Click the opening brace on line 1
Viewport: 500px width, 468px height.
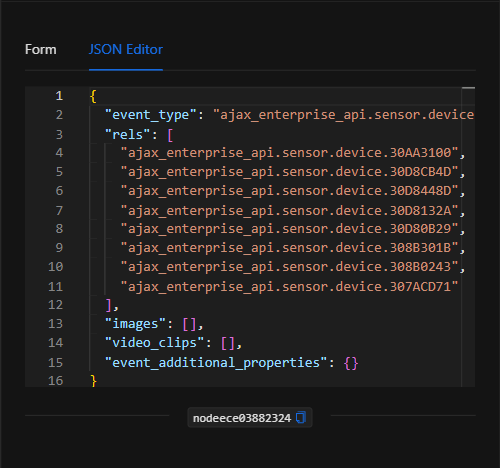[x=93, y=96]
